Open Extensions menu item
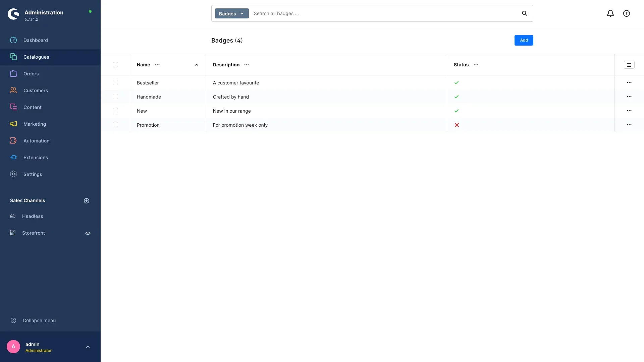This screenshot has width=644, height=362. [50, 158]
